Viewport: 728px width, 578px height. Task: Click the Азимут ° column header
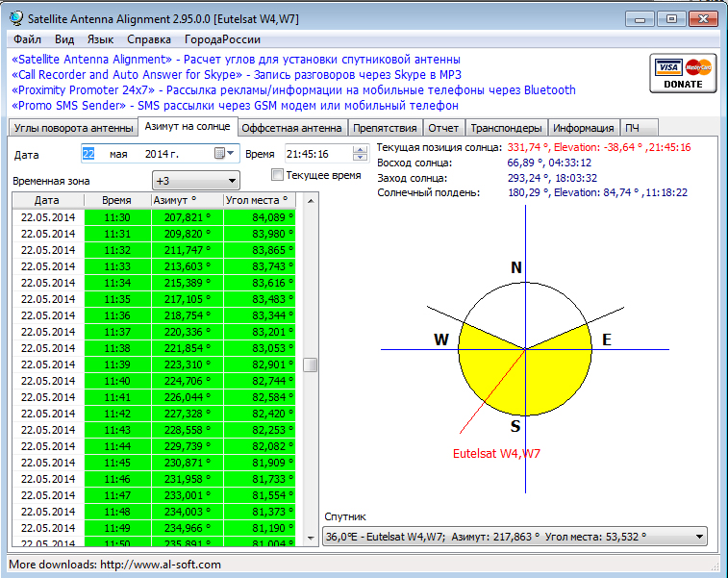click(188, 200)
